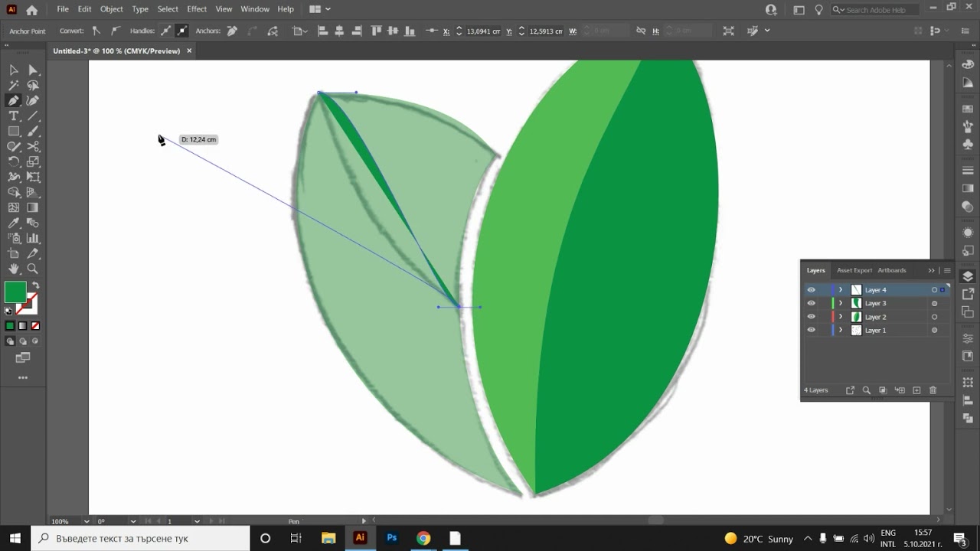Click target circle of Layer 1

tap(934, 330)
